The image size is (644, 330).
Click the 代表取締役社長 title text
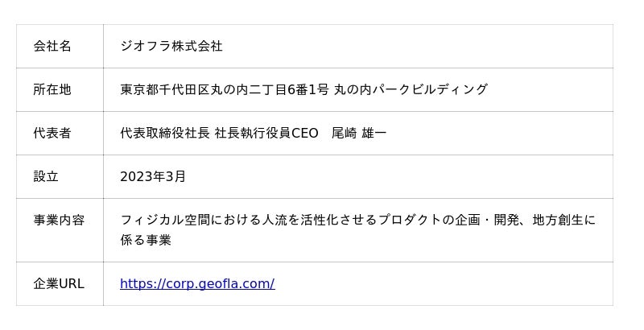[165, 133]
